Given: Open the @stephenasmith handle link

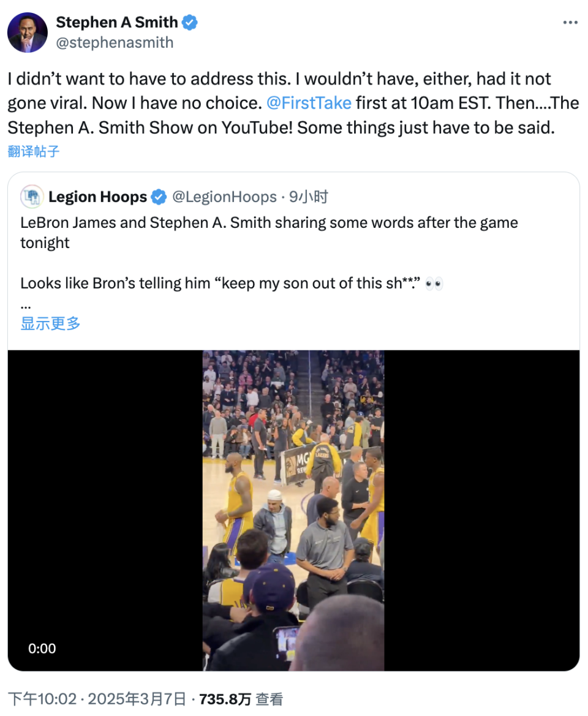Looking at the screenshot, I should click(x=115, y=42).
